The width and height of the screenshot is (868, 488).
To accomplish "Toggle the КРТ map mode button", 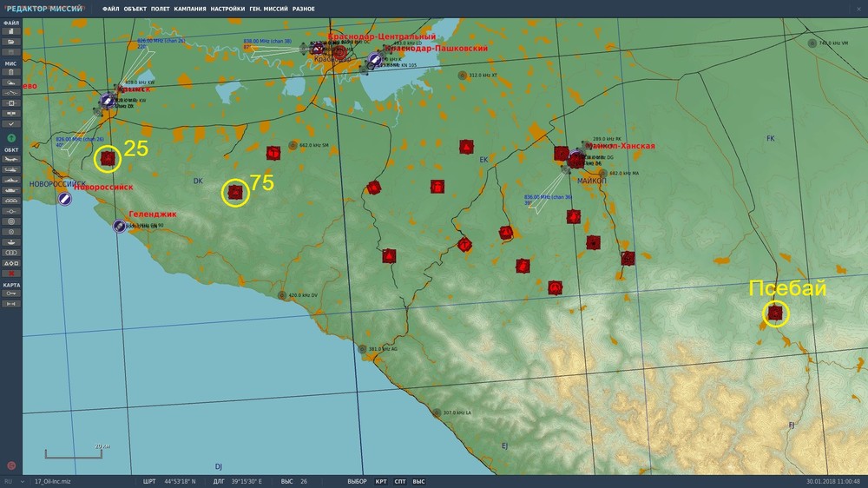I will point(381,481).
